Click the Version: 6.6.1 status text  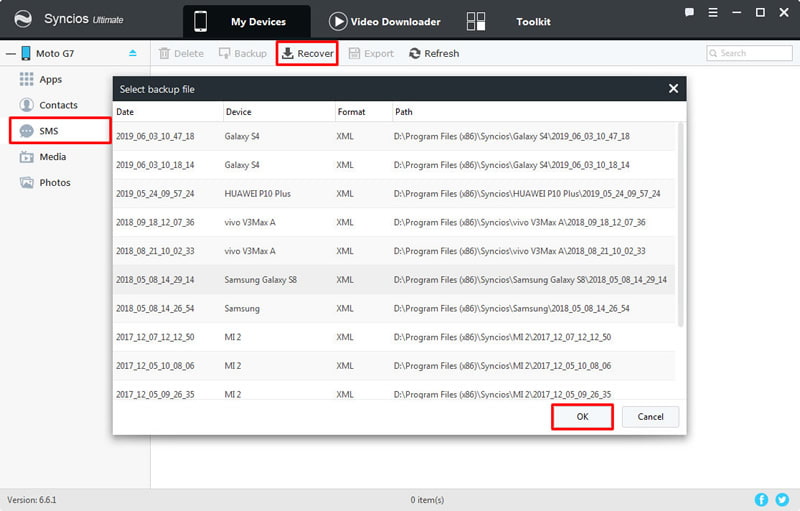click(32, 500)
